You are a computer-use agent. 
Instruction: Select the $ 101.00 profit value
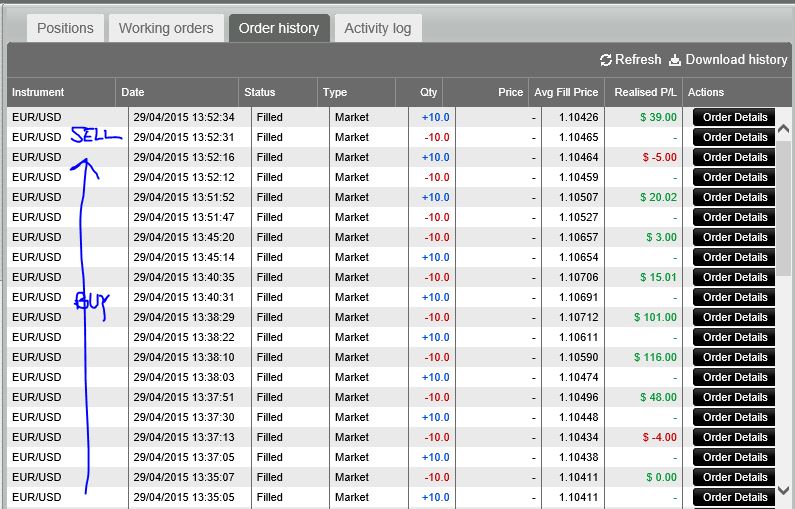[x=655, y=317]
